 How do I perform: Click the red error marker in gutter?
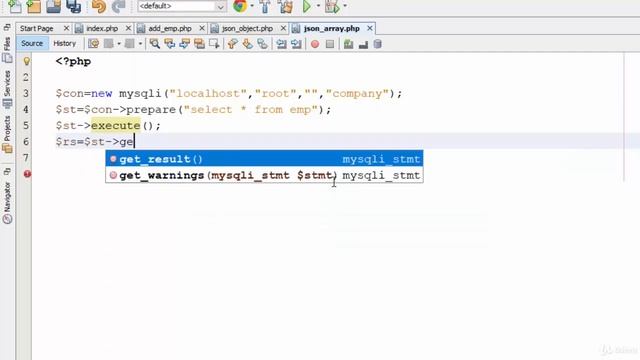point(27,174)
